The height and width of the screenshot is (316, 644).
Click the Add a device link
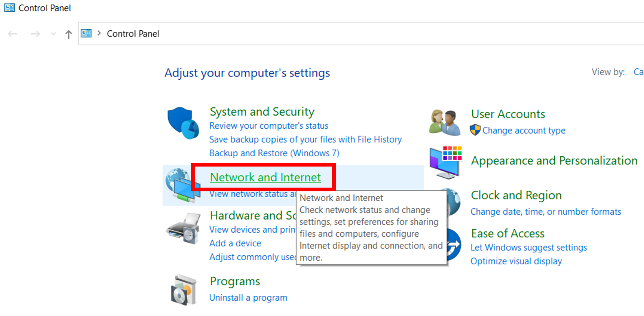[235, 244]
